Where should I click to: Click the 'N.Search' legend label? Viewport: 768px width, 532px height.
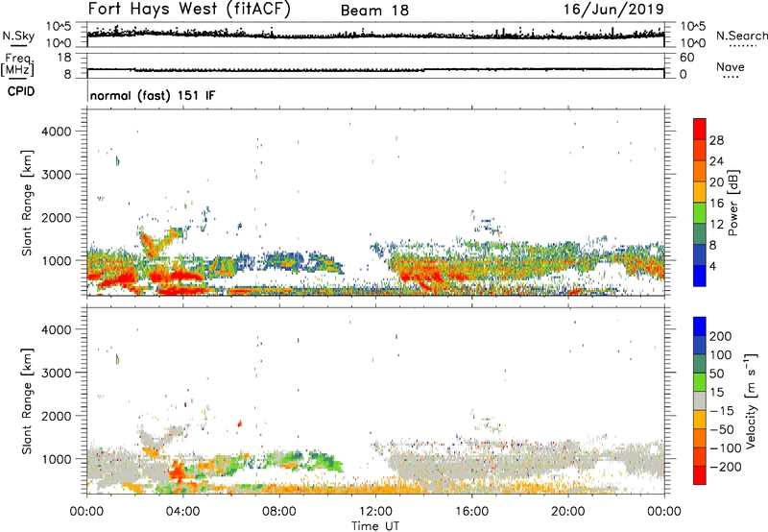click(x=742, y=36)
